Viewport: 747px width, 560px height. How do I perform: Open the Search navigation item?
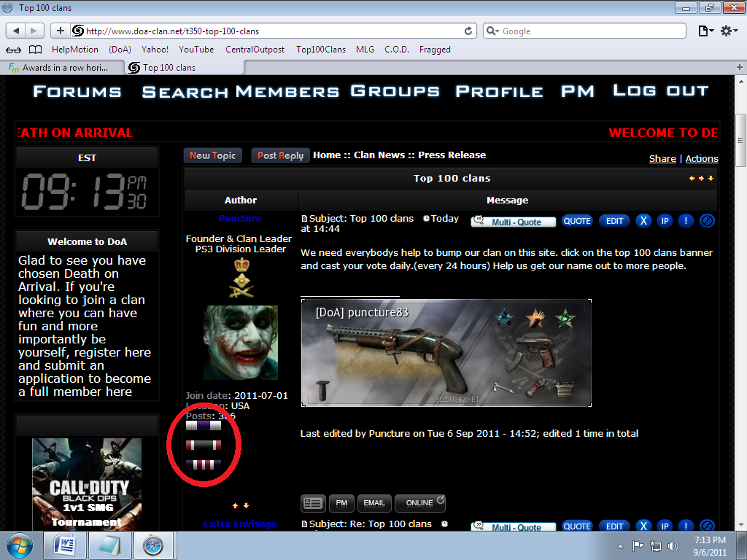[x=185, y=92]
